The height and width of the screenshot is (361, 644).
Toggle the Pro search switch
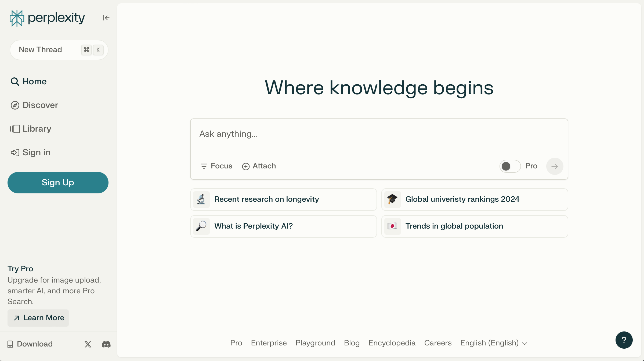[x=510, y=166]
